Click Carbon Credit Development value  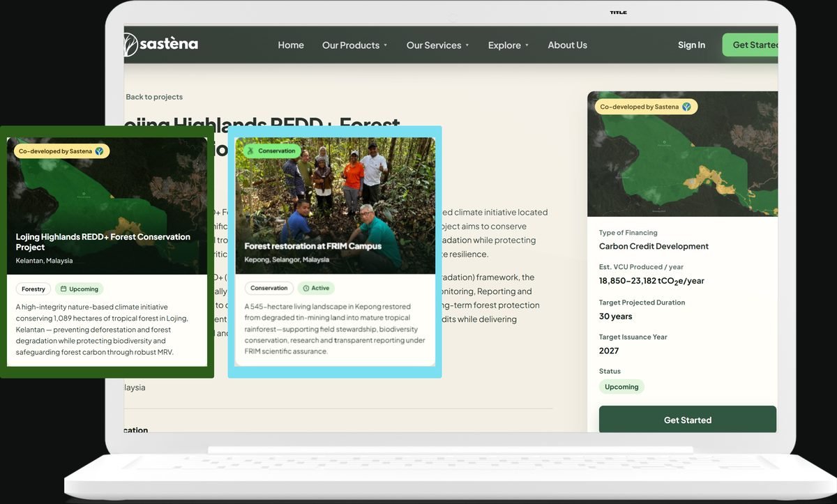click(x=654, y=246)
